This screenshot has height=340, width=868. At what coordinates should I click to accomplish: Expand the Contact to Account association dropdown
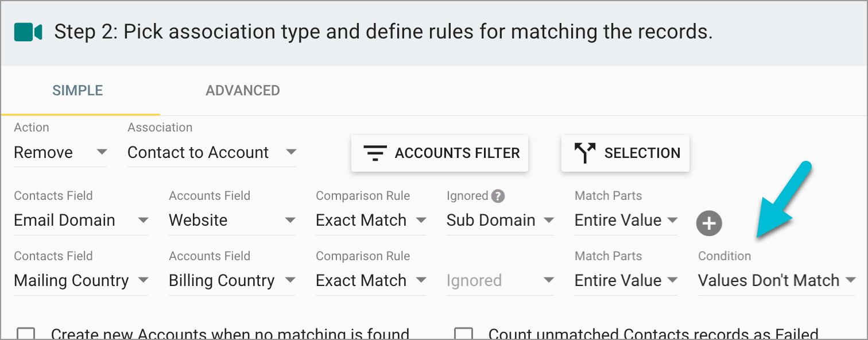pos(211,153)
